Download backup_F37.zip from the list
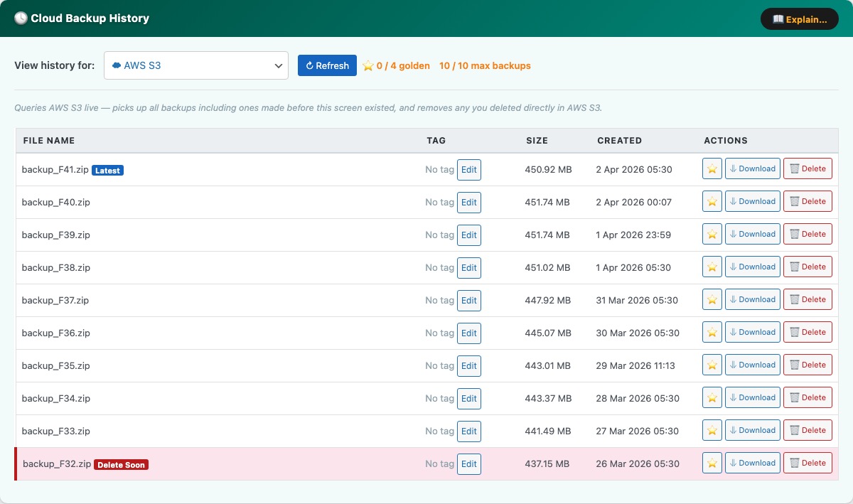 point(752,299)
